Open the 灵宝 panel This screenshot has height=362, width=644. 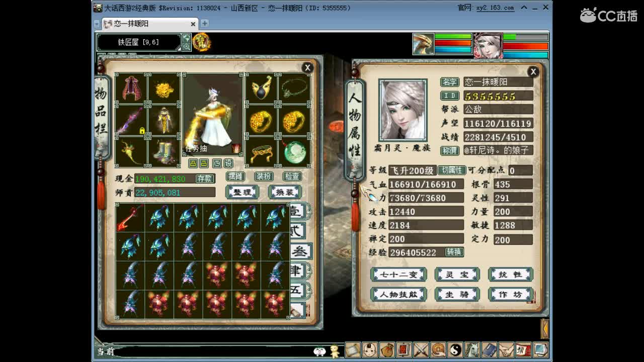click(457, 275)
